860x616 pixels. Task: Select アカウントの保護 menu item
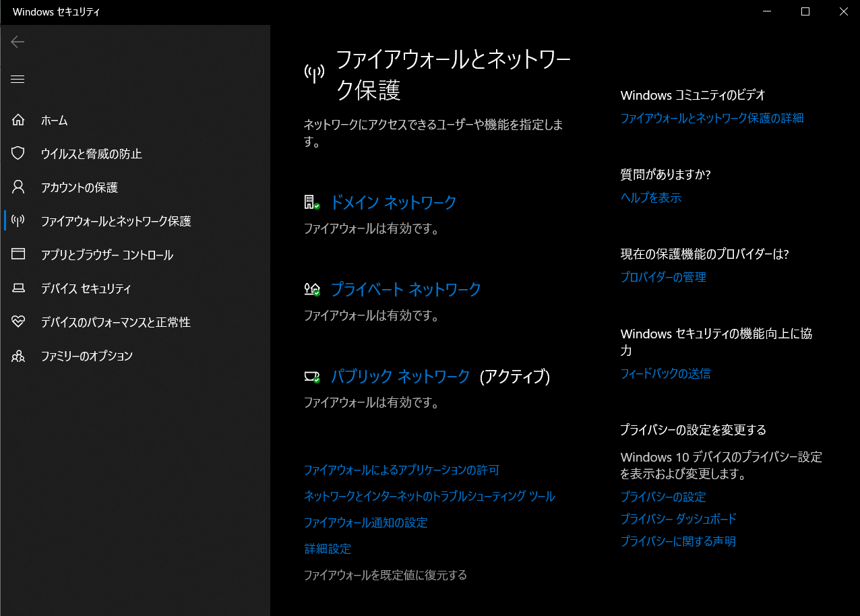(80, 187)
